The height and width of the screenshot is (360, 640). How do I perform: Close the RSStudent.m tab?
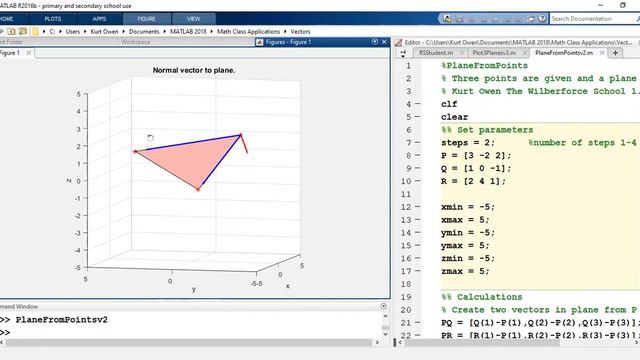pyautogui.click(x=462, y=53)
